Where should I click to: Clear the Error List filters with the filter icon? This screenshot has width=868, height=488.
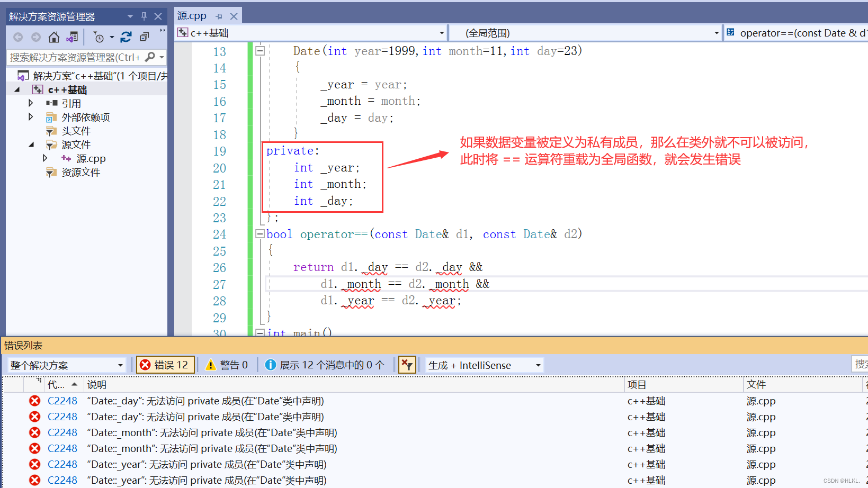[407, 364]
